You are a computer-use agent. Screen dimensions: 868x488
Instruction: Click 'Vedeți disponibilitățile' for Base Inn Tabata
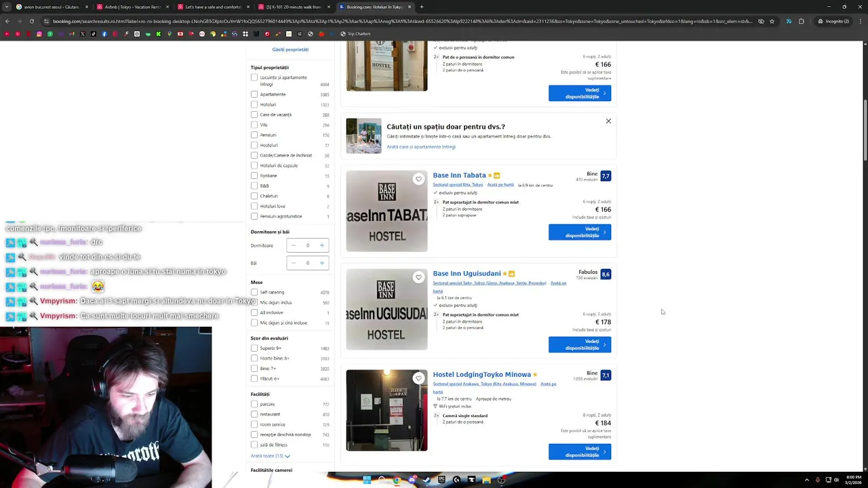[580, 232]
